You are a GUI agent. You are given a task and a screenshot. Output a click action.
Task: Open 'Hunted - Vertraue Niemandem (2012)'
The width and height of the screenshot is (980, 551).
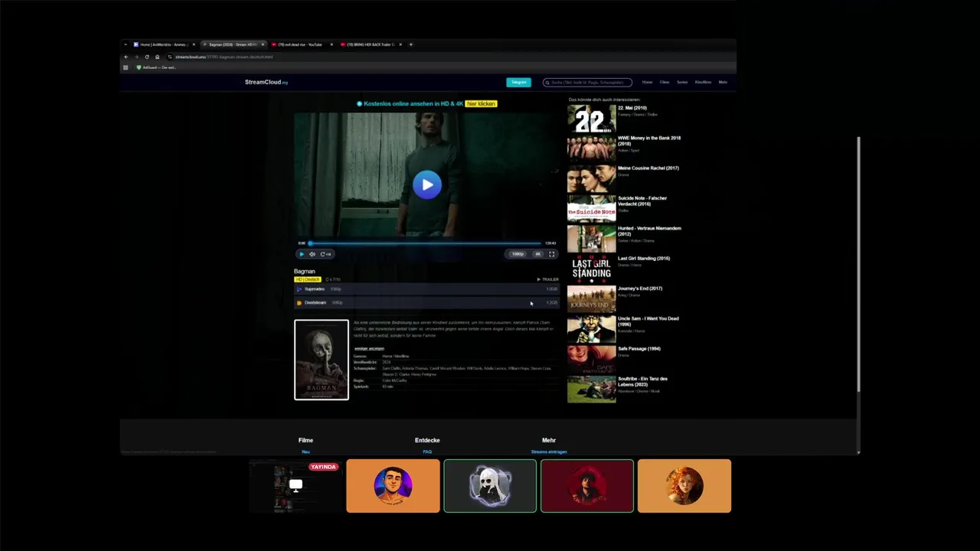(649, 230)
